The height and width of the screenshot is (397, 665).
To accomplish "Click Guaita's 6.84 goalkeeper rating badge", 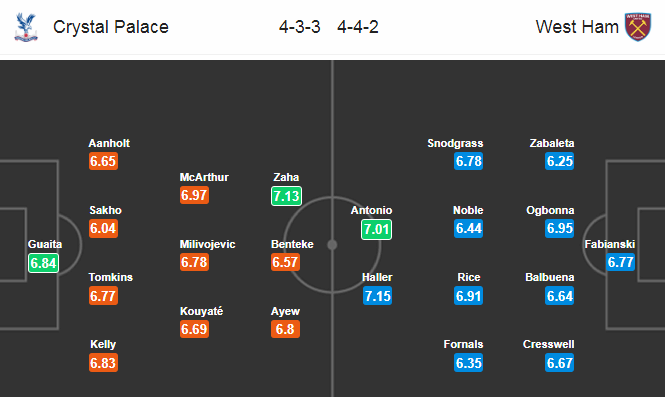I will pos(43,263).
